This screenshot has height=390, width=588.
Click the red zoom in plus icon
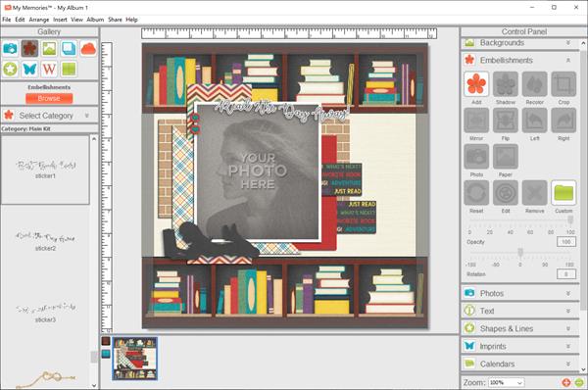pyautogui.click(x=566, y=382)
